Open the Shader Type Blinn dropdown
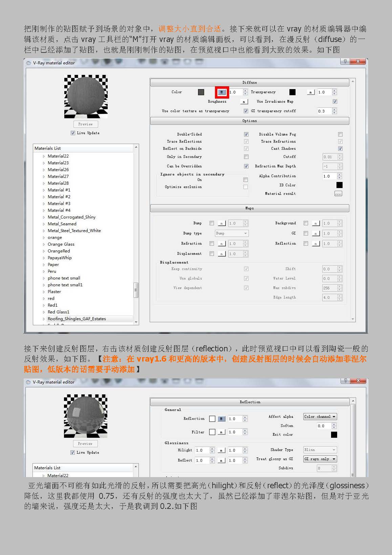 pos(320,450)
